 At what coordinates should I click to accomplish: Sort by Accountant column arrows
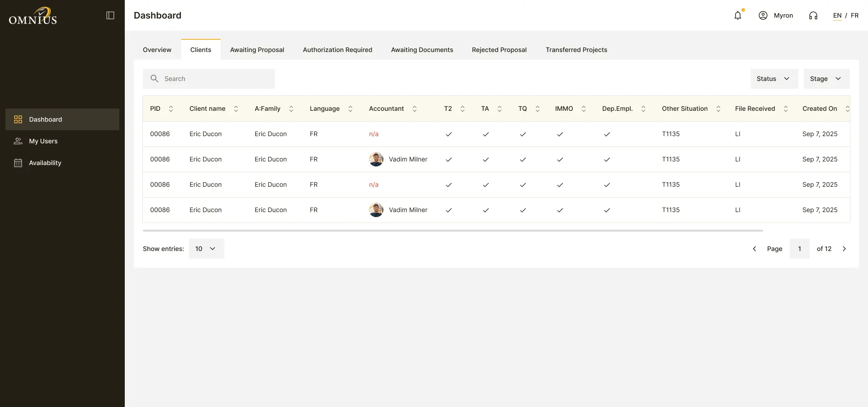click(x=415, y=109)
